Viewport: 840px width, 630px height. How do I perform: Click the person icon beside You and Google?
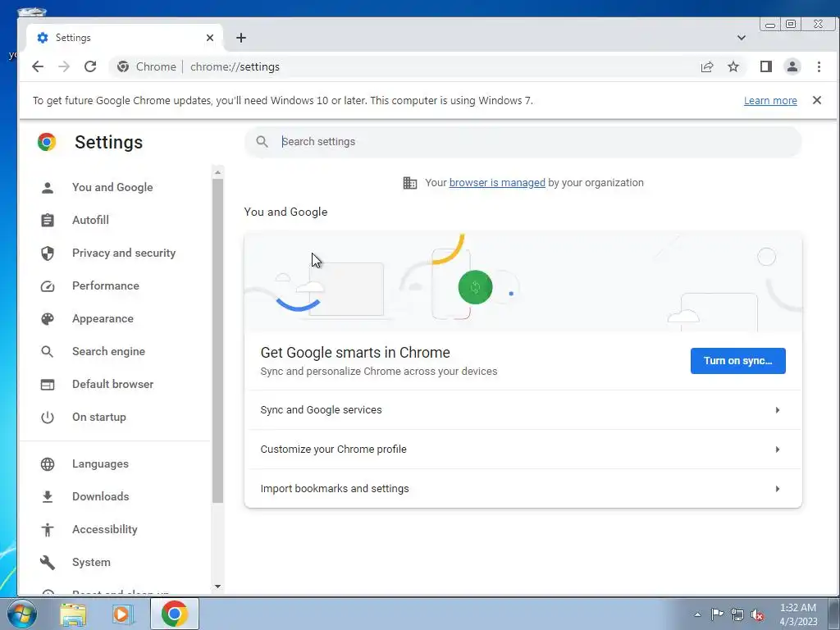pos(47,188)
